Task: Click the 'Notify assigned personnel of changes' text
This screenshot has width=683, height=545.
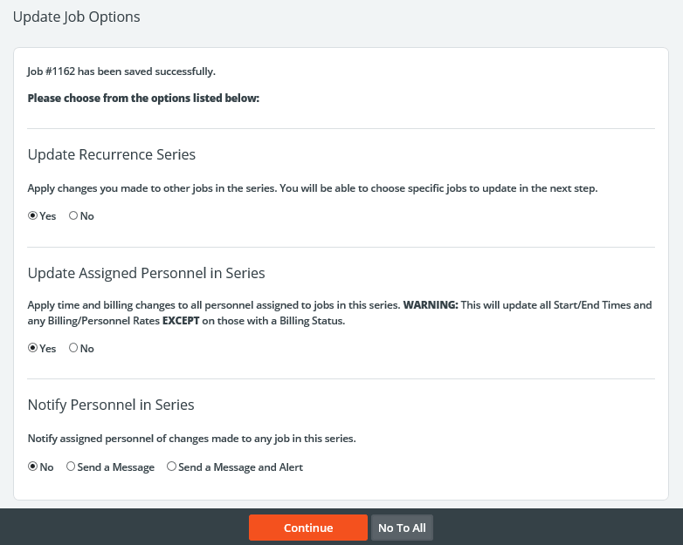Action: (191, 438)
